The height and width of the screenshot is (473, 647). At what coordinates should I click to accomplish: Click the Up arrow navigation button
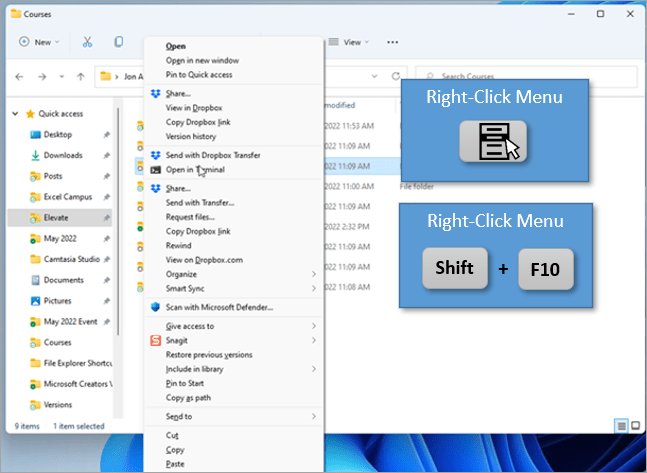pyautogui.click(x=81, y=77)
